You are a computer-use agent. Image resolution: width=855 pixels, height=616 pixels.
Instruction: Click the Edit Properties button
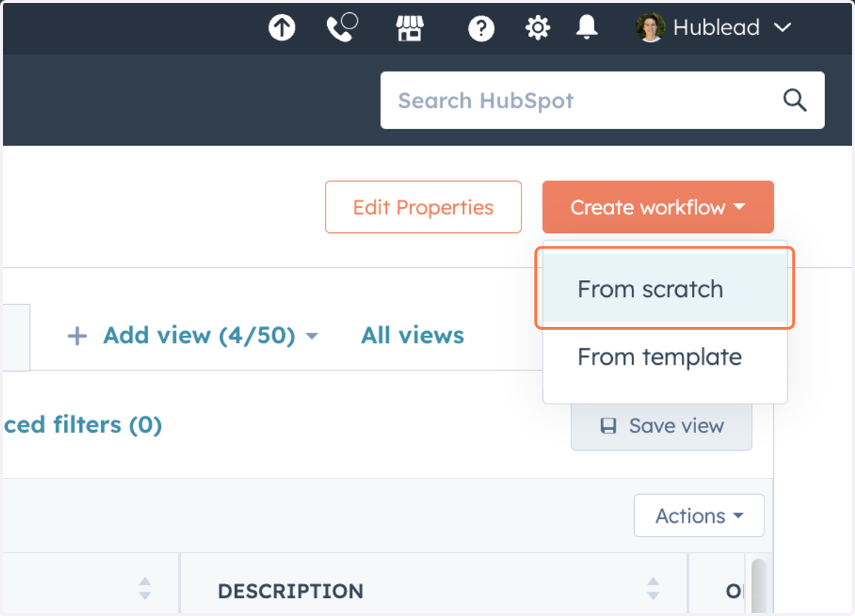(x=423, y=207)
